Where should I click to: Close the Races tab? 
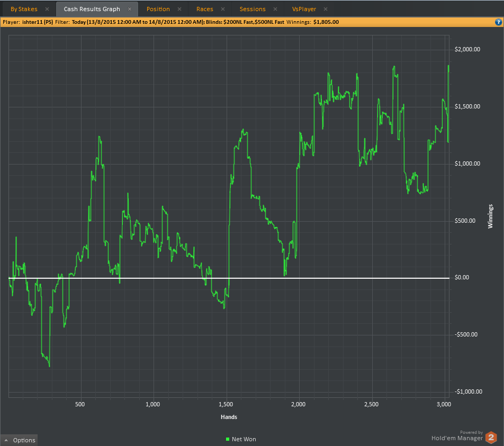(223, 9)
